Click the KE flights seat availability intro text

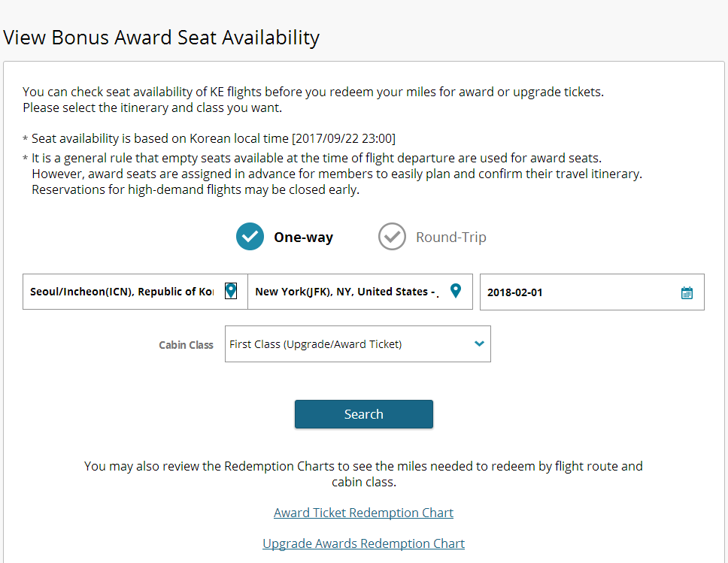coord(314,99)
